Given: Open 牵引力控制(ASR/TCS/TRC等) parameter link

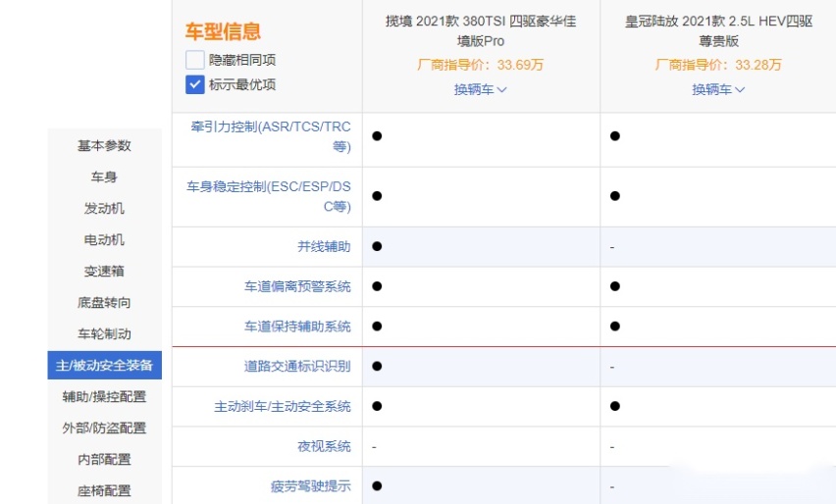Looking at the screenshot, I should pyautogui.click(x=271, y=136).
